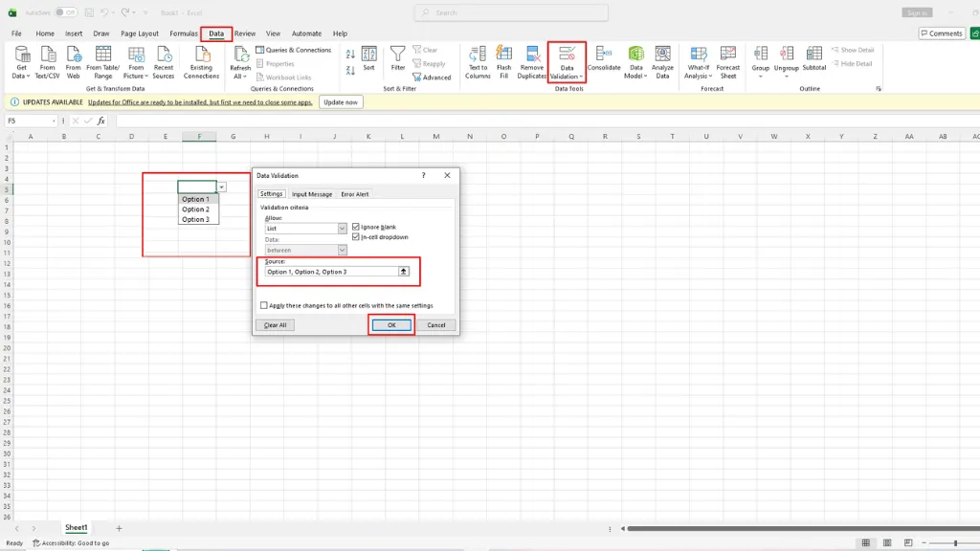Image resolution: width=980 pixels, height=551 pixels.
Task: Open the Comments pane
Action: pos(942,33)
